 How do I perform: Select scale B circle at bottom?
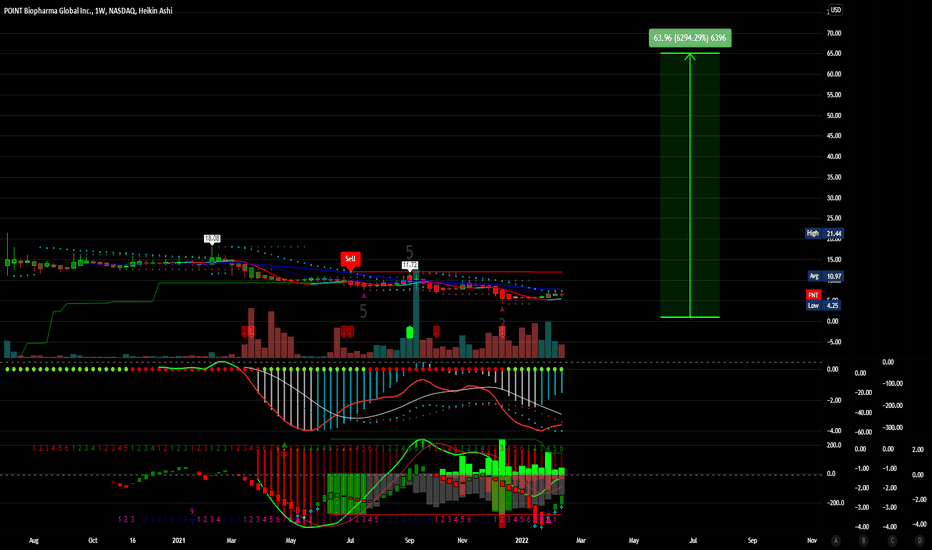[863, 540]
